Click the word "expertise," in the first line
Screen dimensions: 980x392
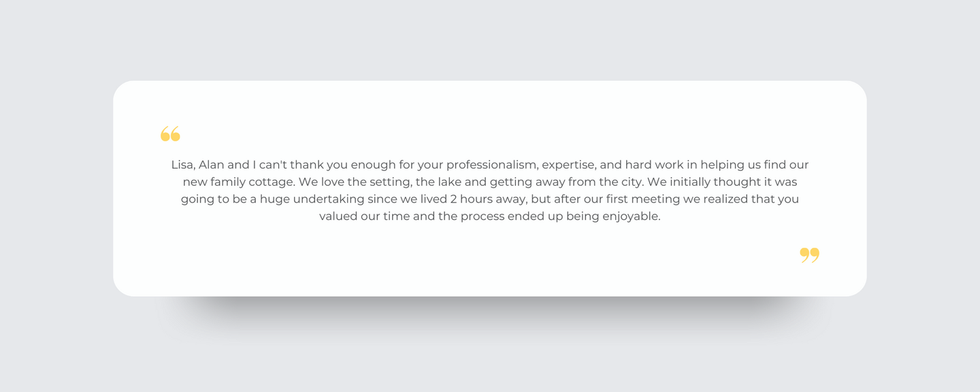[569, 165]
